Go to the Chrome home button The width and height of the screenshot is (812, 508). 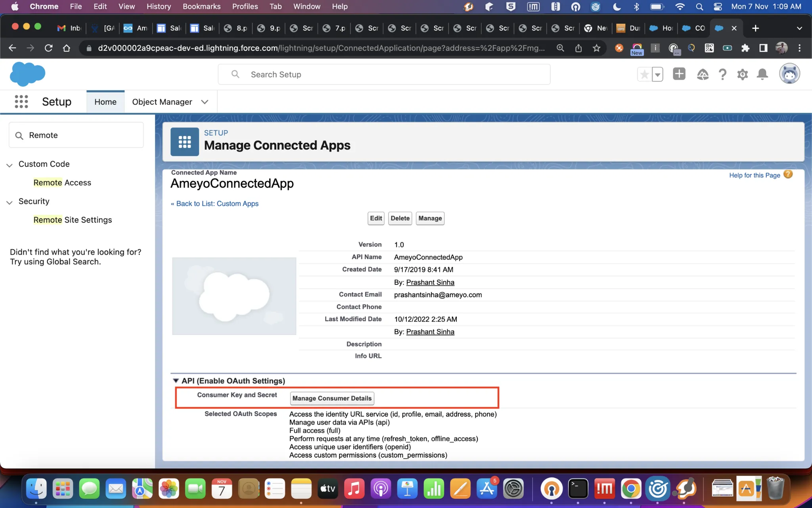pyautogui.click(x=67, y=48)
